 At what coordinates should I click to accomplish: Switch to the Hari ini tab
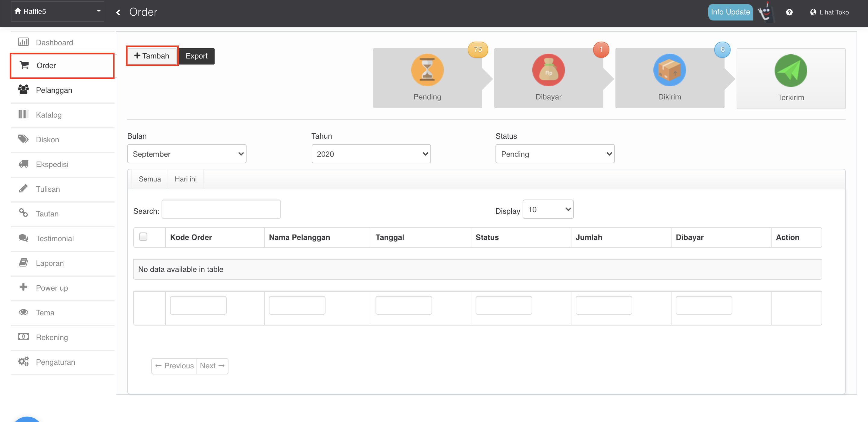(185, 179)
